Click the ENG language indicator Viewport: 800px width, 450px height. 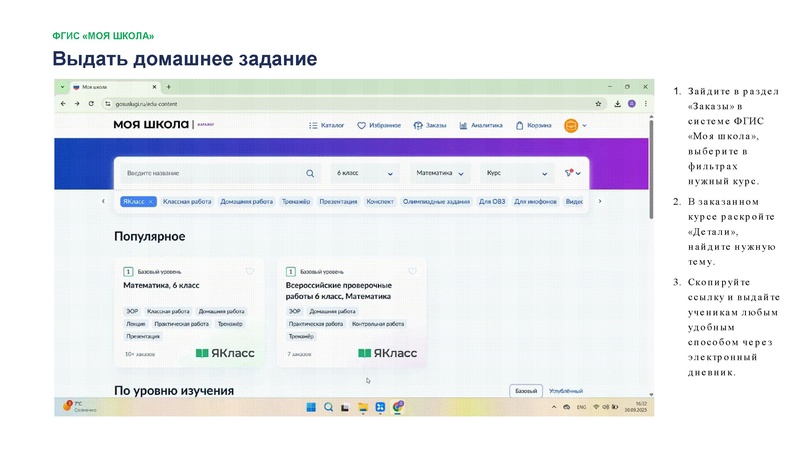581,407
